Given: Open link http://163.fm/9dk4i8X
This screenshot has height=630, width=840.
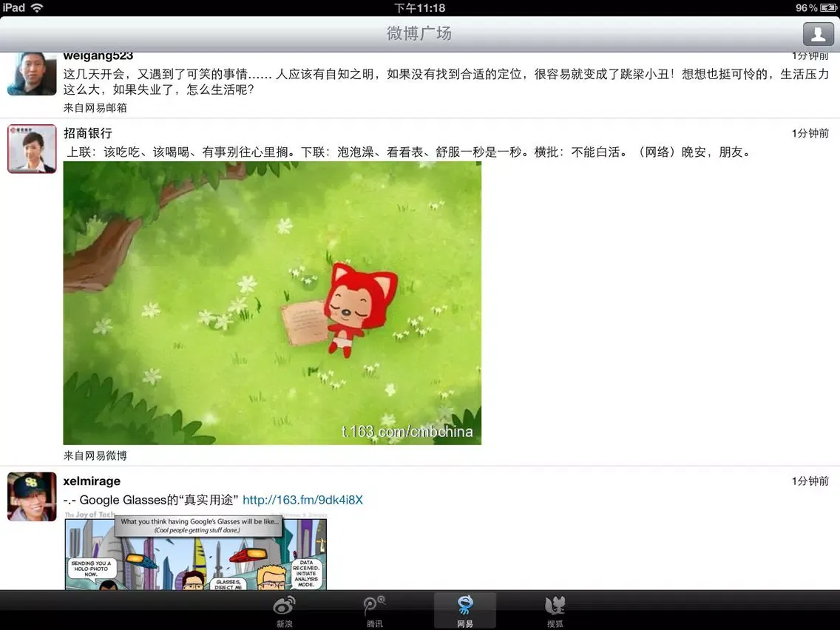Looking at the screenshot, I should point(302,500).
